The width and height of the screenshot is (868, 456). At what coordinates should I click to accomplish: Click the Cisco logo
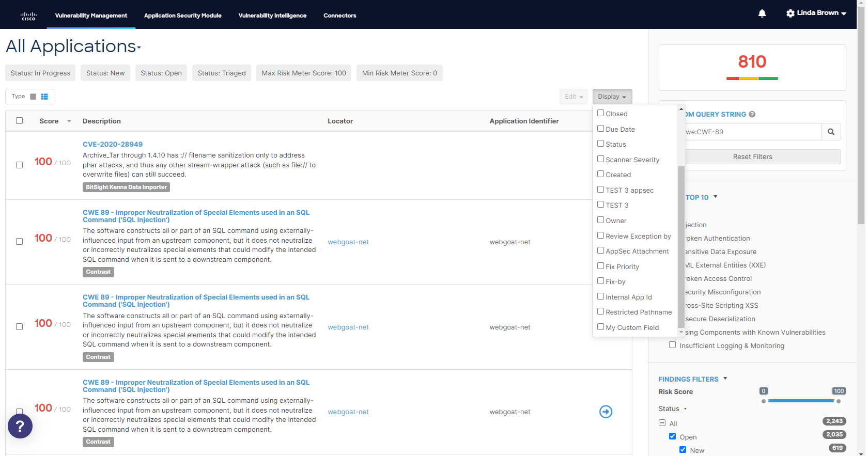[28, 16]
